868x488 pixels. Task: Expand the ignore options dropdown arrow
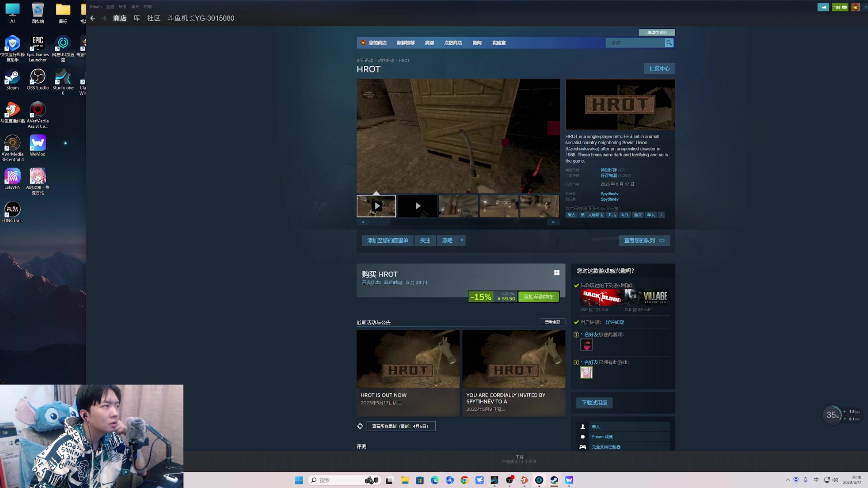click(462, 240)
